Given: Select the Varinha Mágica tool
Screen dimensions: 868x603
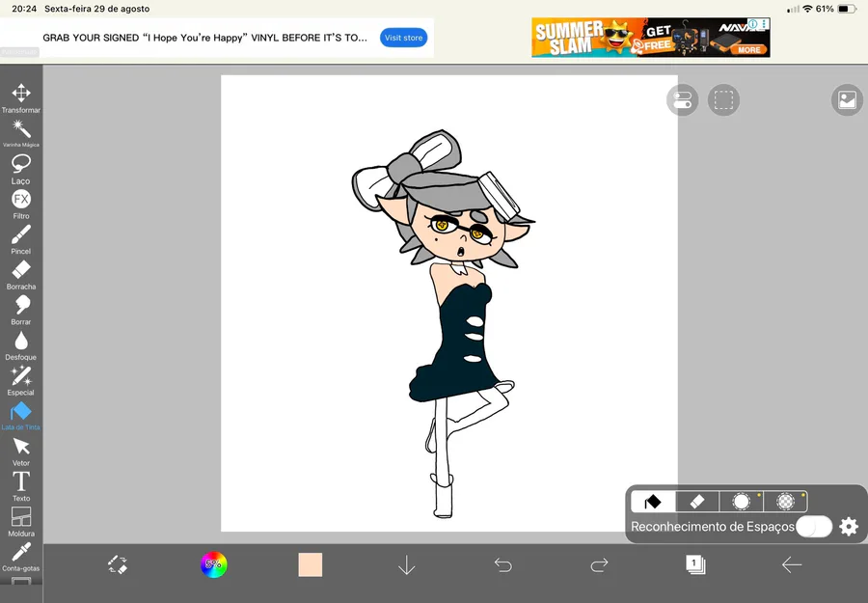Looking at the screenshot, I should [21, 133].
